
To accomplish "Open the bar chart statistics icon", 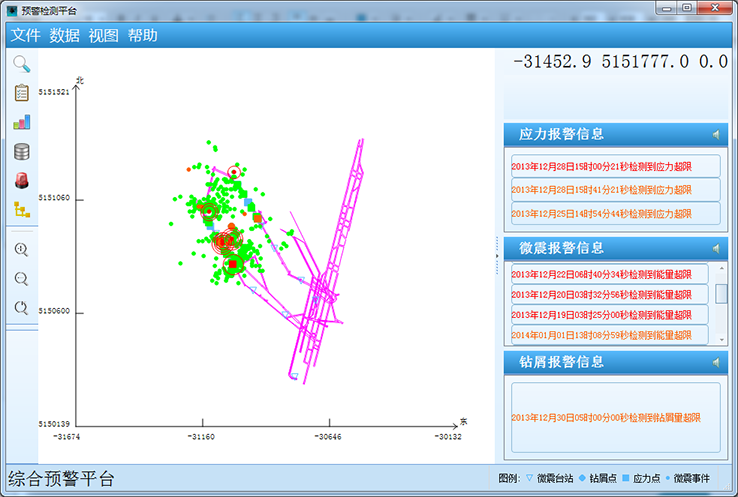I will [21, 122].
